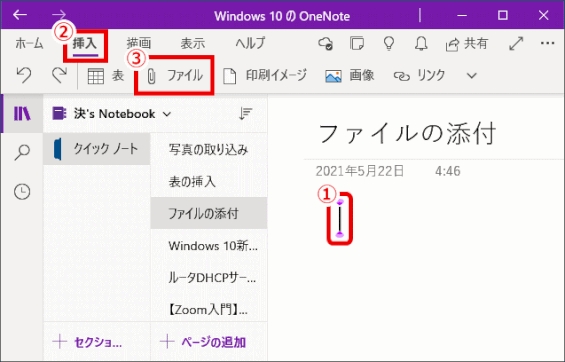Go back with the left arrow
This screenshot has width=565, height=362.
click(20, 15)
